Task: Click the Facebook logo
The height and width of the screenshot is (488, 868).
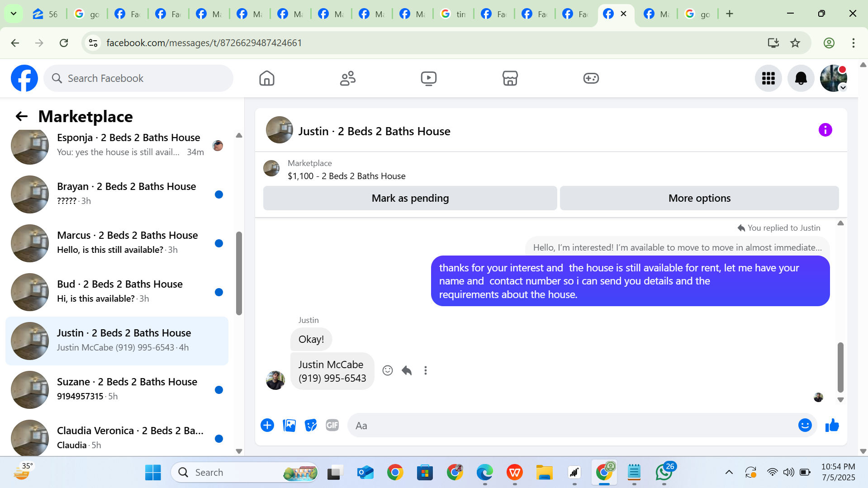Action: [x=24, y=78]
